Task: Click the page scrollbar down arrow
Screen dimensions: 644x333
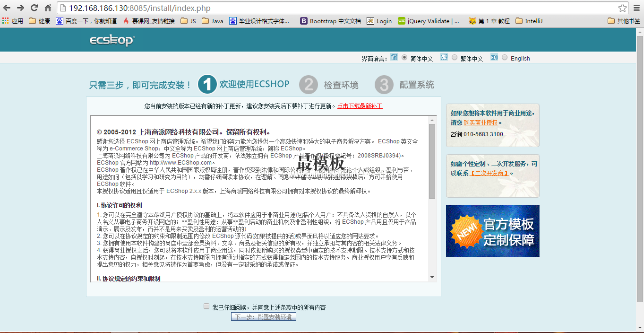Action: [x=640, y=327]
